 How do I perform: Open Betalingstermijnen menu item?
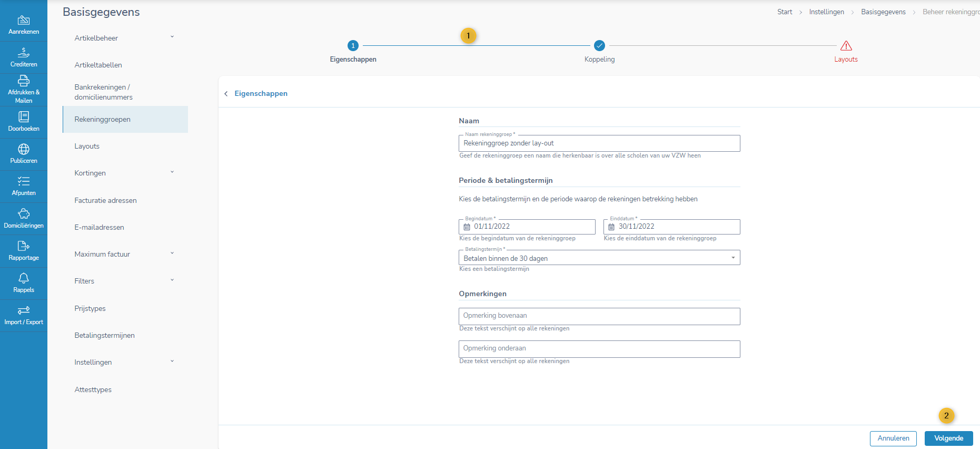pos(104,335)
